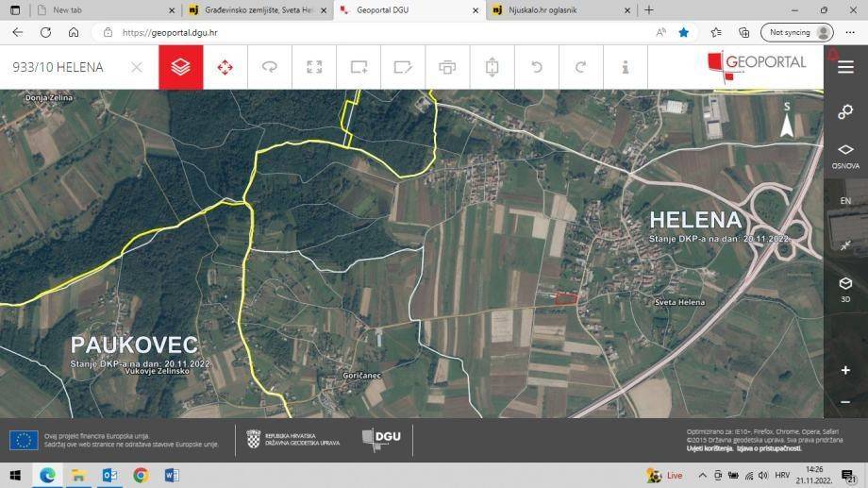Open the Uvjeti korištenja link
The width and height of the screenshot is (868, 488).
point(709,448)
